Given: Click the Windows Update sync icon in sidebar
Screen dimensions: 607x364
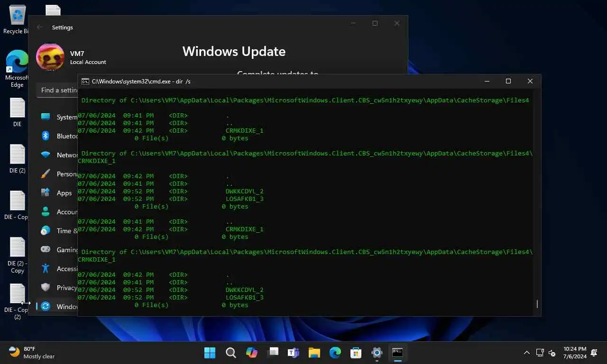Looking at the screenshot, I should pyautogui.click(x=46, y=306).
